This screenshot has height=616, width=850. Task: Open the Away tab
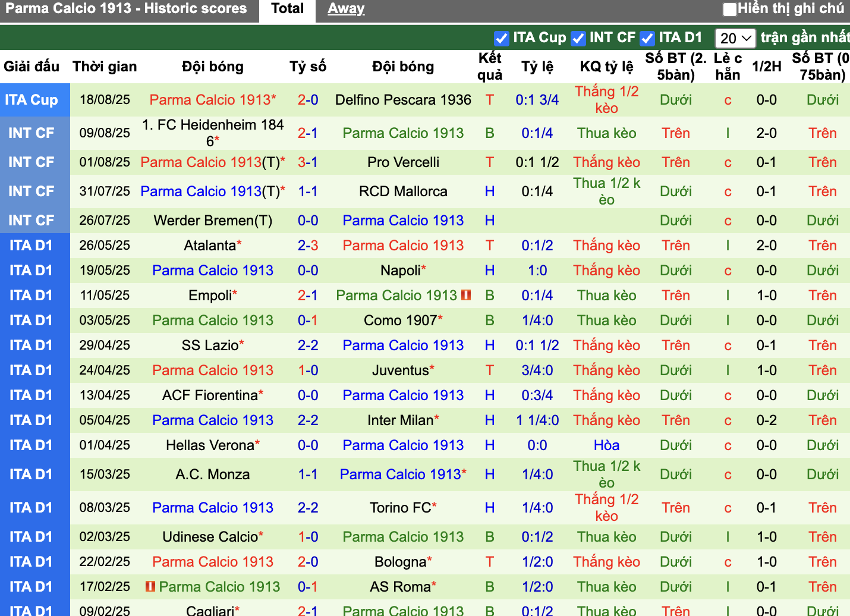[346, 9]
